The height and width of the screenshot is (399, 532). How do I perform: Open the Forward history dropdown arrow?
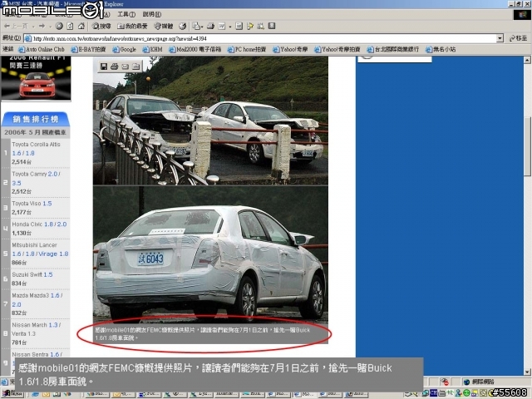point(50,26)
